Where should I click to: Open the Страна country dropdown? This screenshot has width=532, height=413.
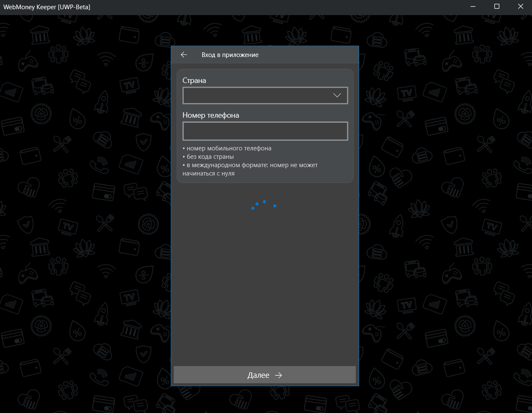pyautogui.click(x=265, y=96)
